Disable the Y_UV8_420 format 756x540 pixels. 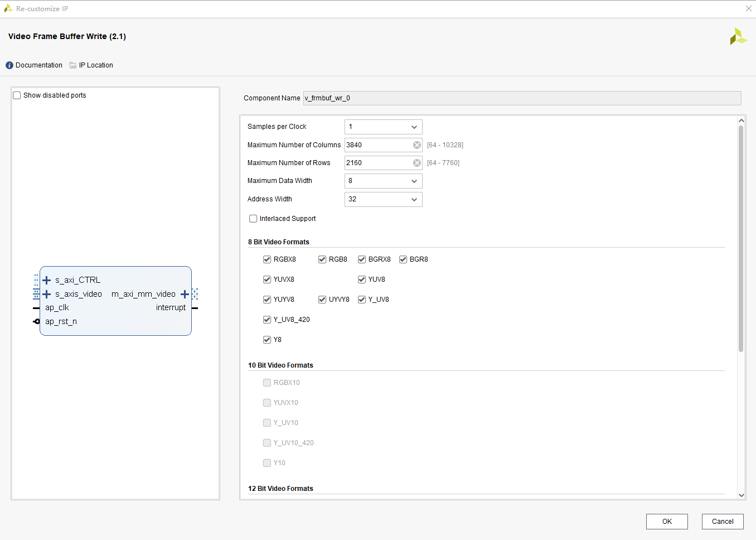267,319
